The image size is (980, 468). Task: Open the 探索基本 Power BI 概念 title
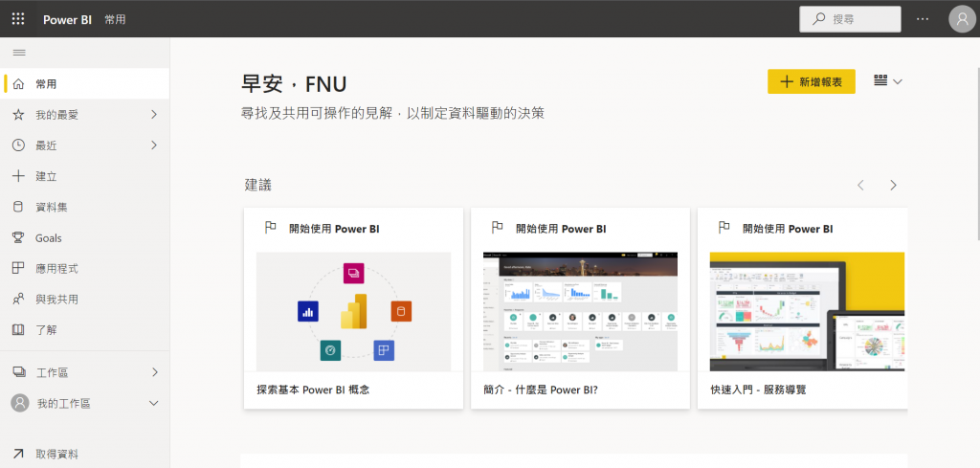(x=313, y=390)
